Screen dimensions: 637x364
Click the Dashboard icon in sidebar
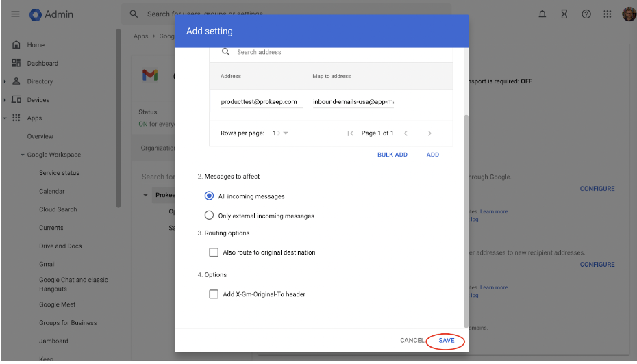pyautogui.click(x=16, y=63)
